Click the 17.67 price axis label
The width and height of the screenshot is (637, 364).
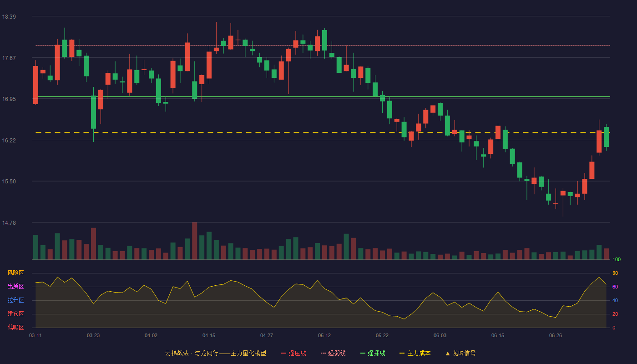(x=9, y=58)
